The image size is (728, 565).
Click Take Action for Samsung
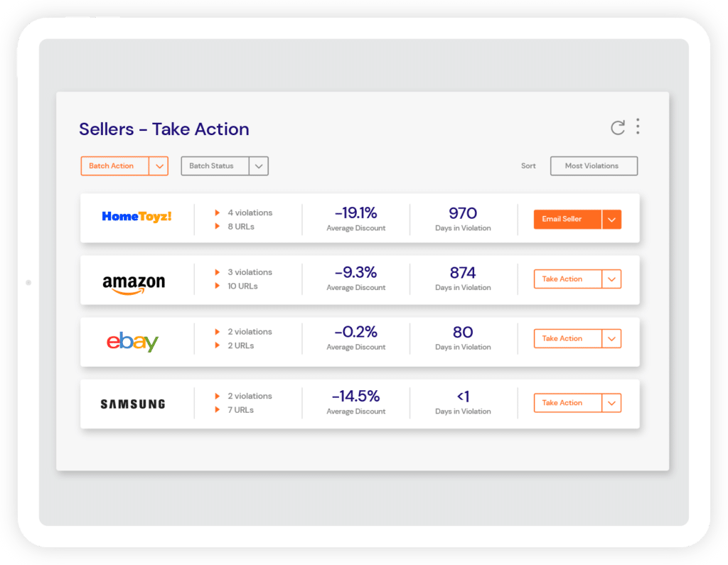tap(567, 403)
